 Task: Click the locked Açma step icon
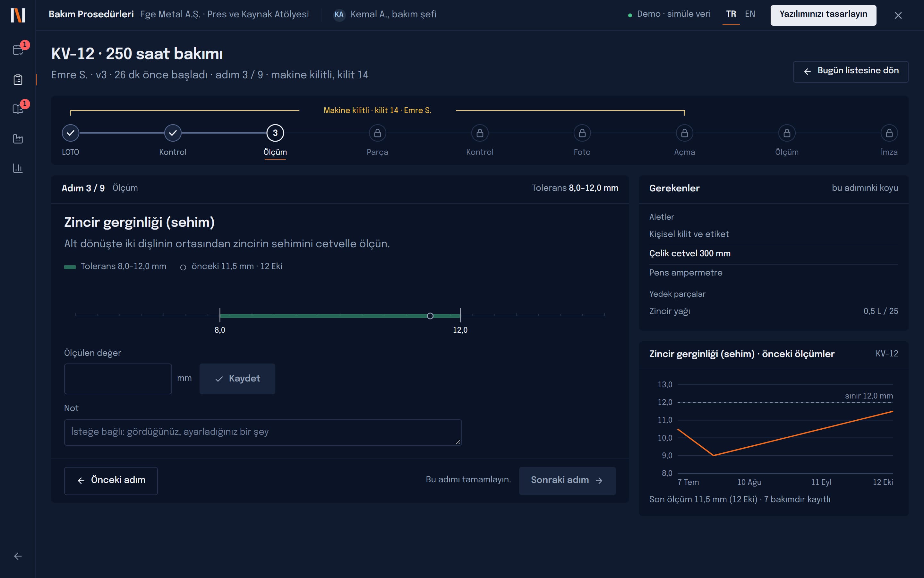[685, 133]
